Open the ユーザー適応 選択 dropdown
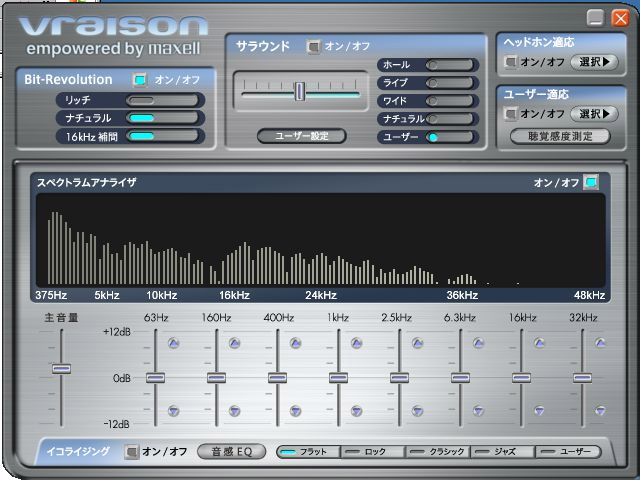Viewport: 640px width, 480px height. point(594,114)
